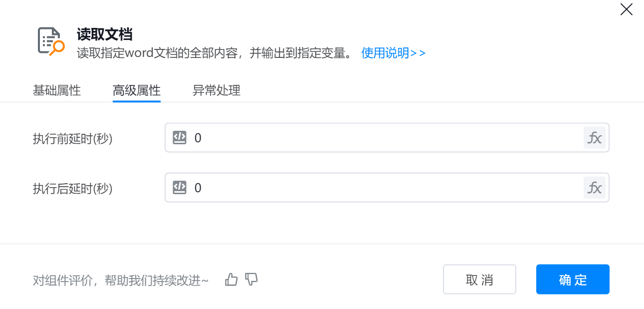The image size is (644, 309).
Task: Click the 执行后延时(秒) label
Action: [x=73, y=189]
